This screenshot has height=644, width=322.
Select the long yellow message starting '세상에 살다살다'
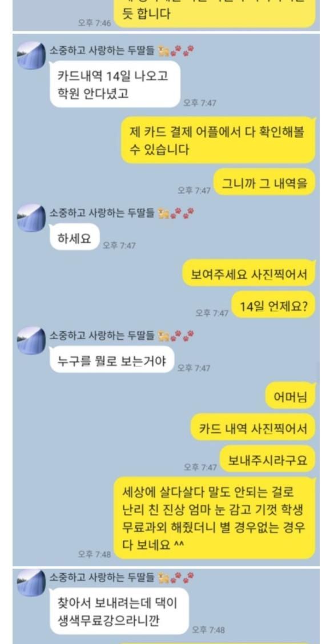coord(214,517)
